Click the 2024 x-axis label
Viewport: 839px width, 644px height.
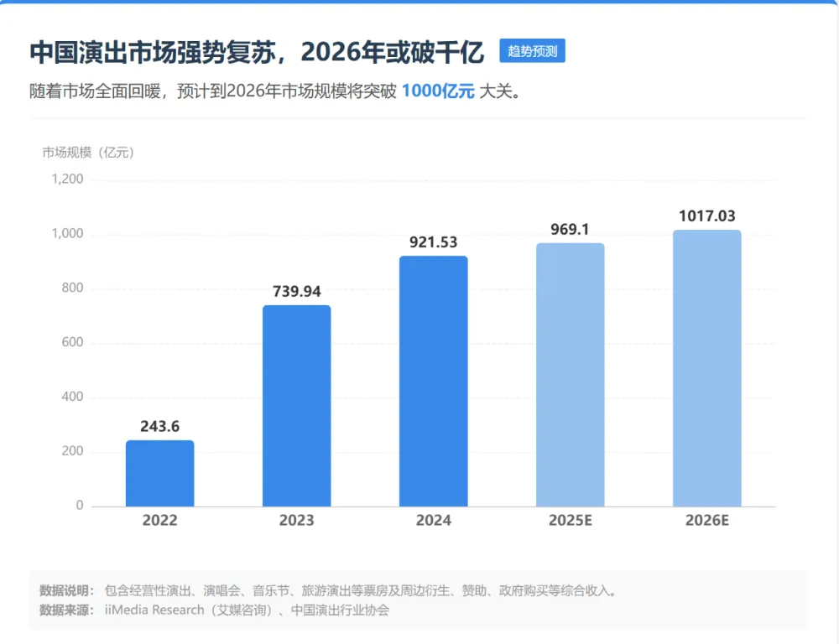click(434, 521)
